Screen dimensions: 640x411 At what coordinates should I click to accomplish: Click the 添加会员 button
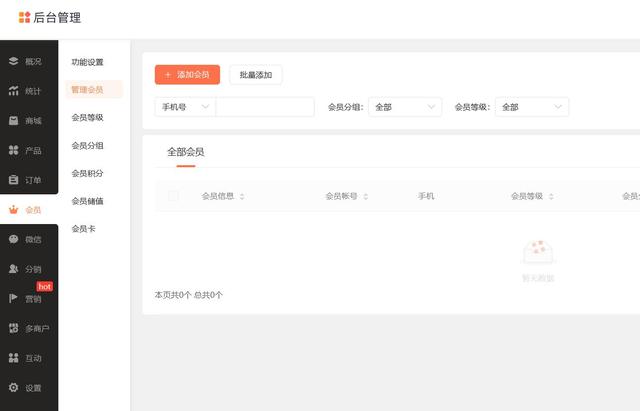[x=187, y=75]
